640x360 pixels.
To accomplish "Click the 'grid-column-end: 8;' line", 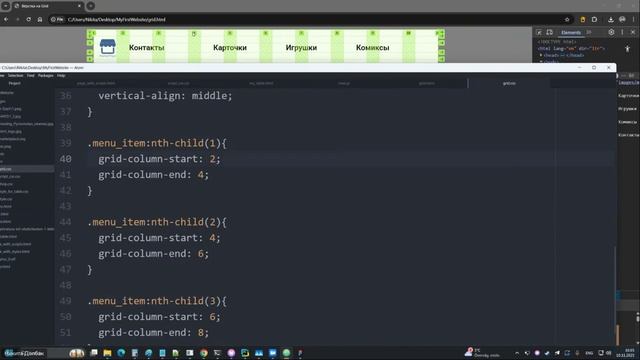I will [x=153, y=333].
